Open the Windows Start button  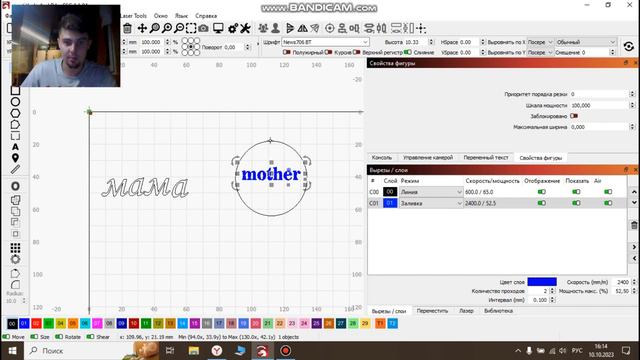pos(12,351)
